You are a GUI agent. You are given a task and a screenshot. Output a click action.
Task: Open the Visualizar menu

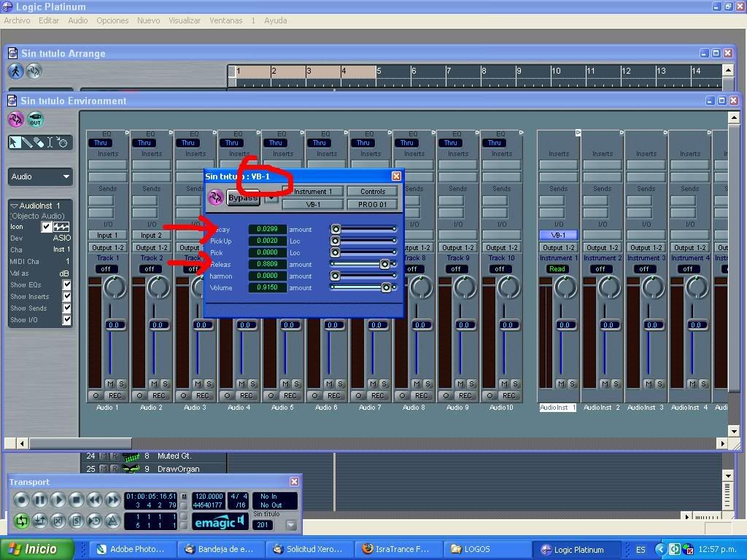pyautogui.click(x=185, y=20)
